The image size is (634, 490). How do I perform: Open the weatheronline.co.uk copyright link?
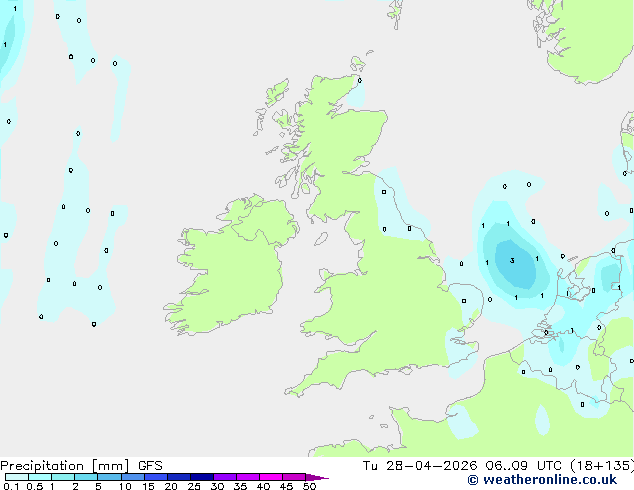point(542,480)
